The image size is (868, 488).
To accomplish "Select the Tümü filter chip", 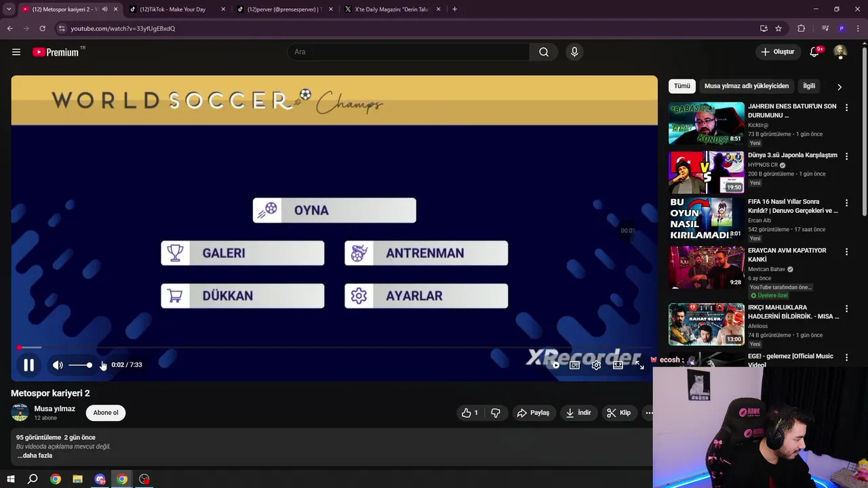I will point(682,86).
